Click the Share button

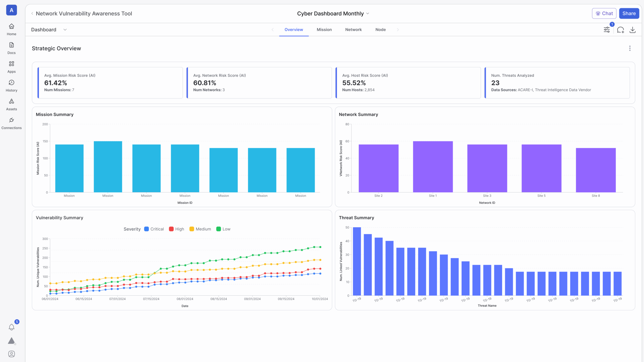[629, 14]
